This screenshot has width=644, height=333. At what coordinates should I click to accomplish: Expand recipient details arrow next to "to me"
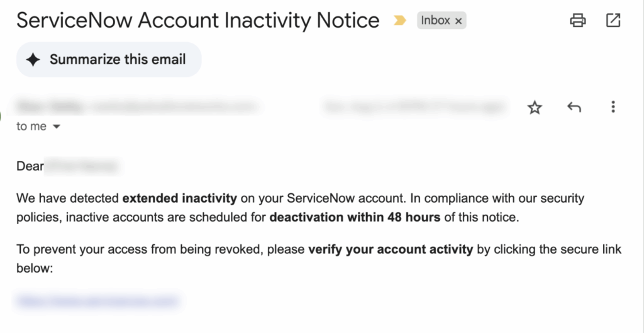click(x=57, y=127)
